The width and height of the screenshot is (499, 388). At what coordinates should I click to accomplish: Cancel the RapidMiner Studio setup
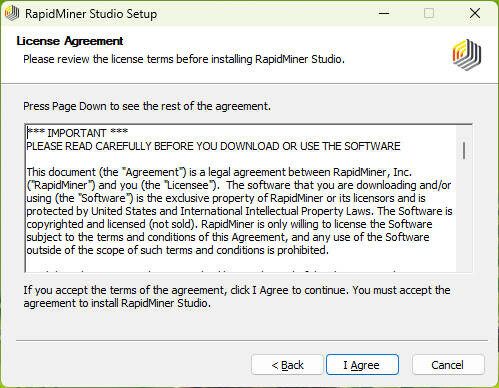coord(448,365)
